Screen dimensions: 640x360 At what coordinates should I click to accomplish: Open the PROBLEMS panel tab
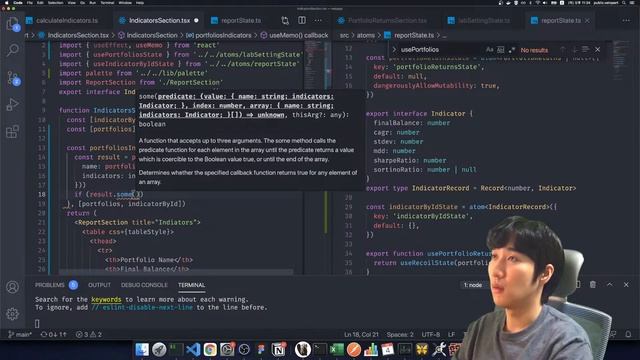point(56,285)
